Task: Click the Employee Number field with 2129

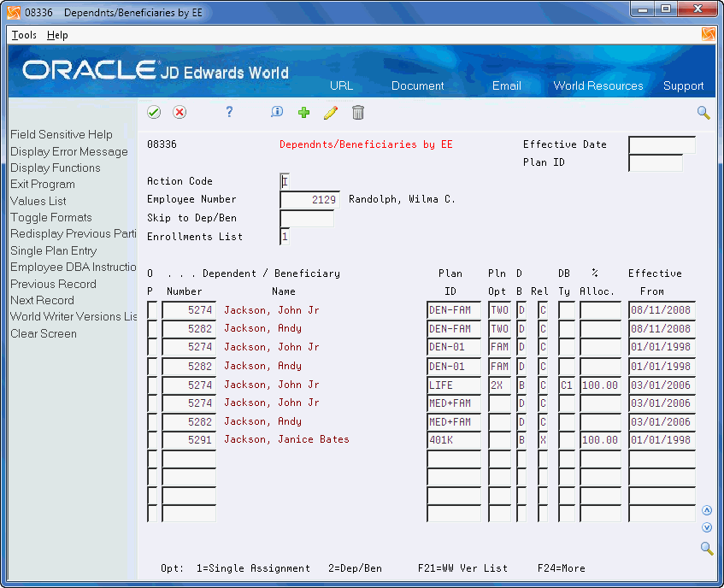Action: point(309,199)
